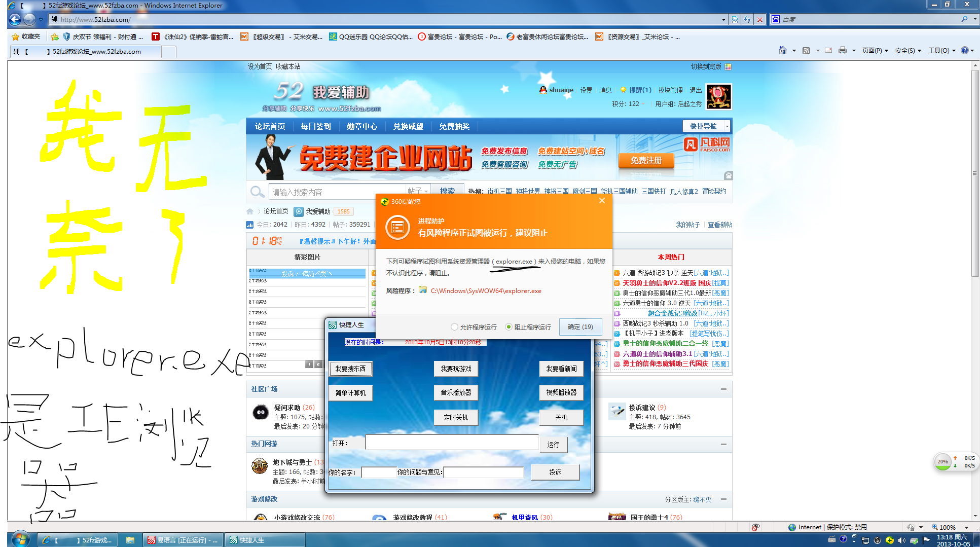Click the 你的名字 input field
The image size is (980, 547).
click(378, 472)
